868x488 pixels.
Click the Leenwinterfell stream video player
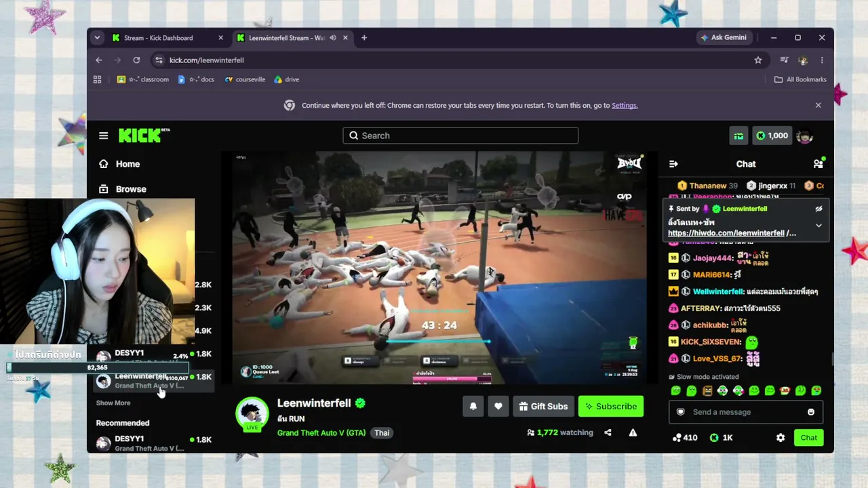pos(439,268)
